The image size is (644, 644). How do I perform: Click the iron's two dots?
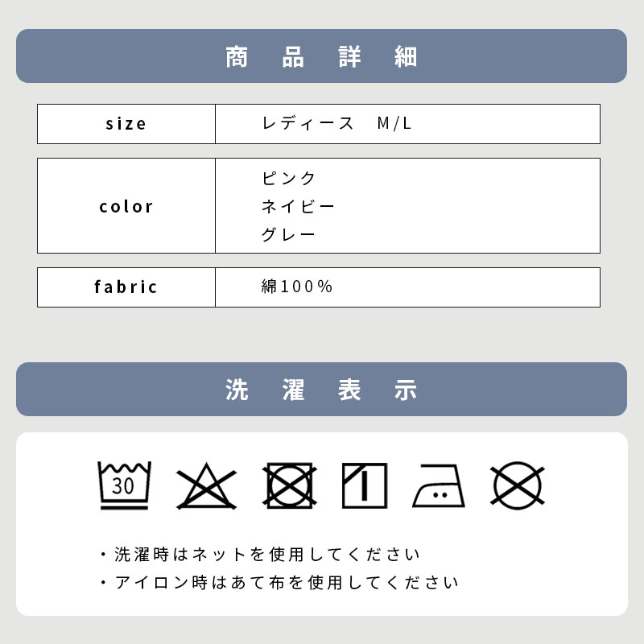click(440, 495)
